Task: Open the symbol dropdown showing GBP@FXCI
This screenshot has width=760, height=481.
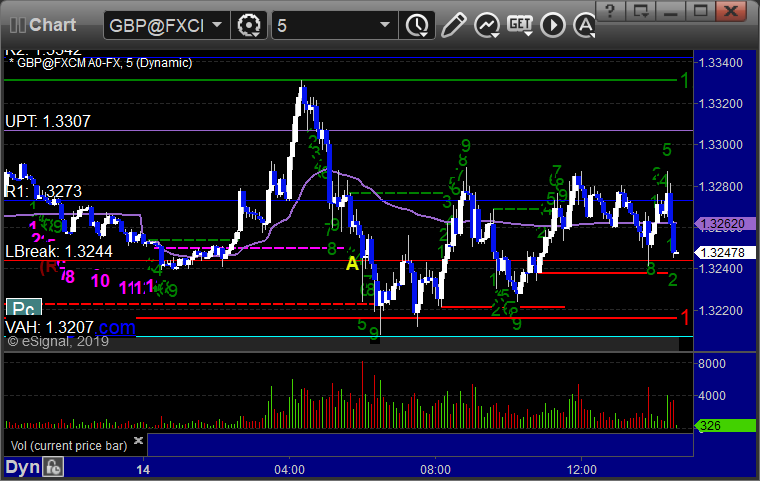Action: 166,25
